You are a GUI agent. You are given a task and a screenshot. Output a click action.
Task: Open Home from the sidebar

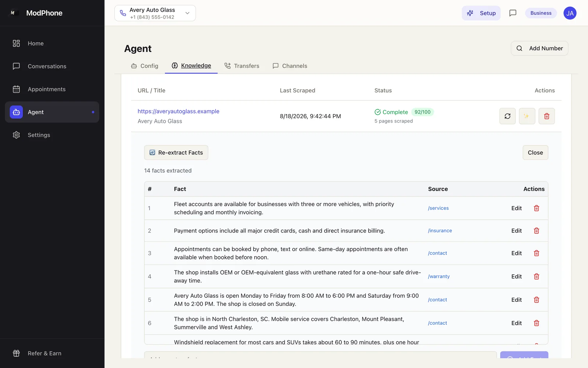(52, 43)
